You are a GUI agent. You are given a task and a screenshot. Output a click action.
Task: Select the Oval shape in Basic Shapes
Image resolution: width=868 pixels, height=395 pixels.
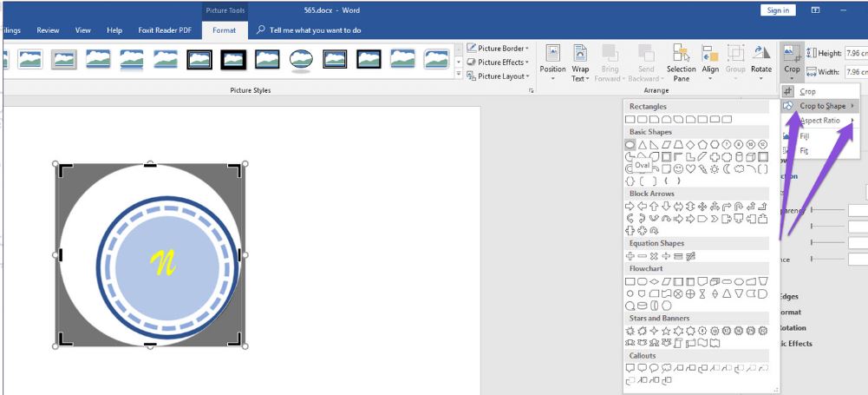pos(630,144)
